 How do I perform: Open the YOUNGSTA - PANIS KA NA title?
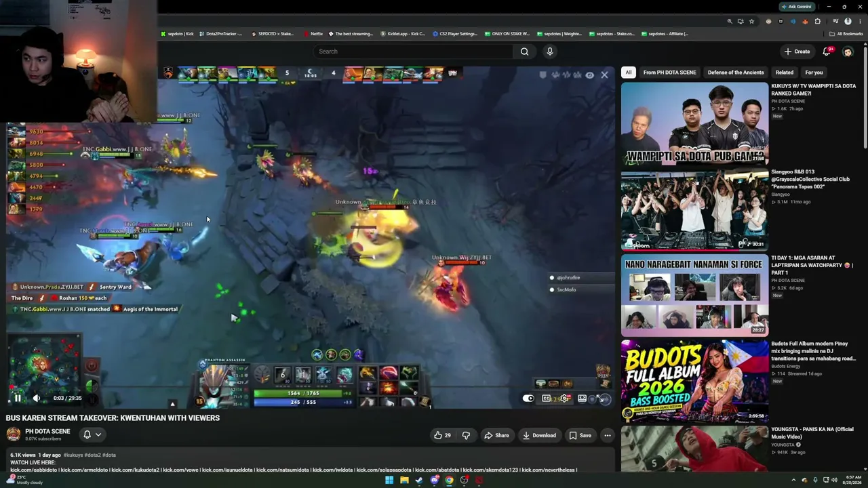(x=812, y=432)
